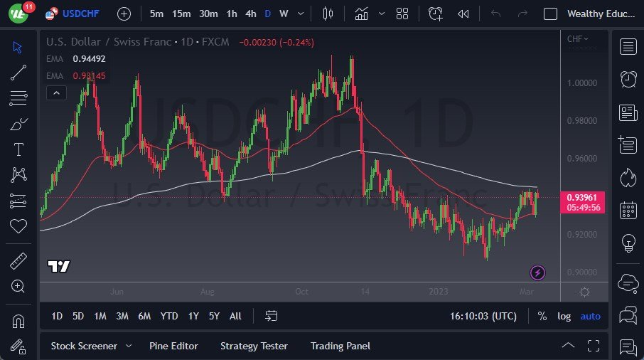
Task: Open the candlestick chart style icon
Action: pos(327,14)
